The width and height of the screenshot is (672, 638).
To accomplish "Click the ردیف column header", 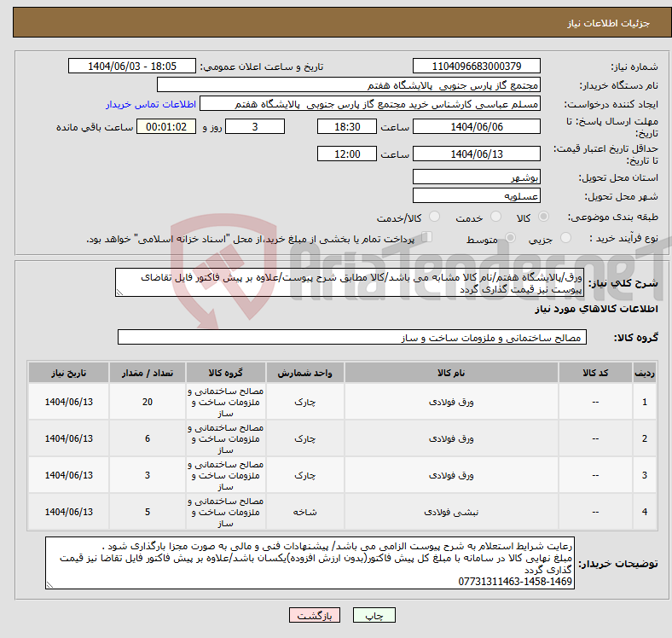I will click(x=644, y=373).
